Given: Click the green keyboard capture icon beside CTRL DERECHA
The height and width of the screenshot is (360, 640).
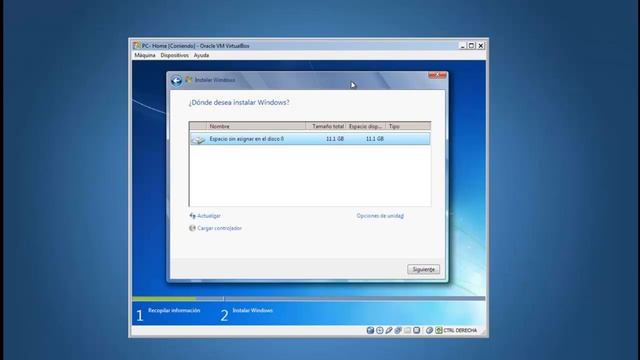Looking at the screenshot, I should click(x=439, y=330).
